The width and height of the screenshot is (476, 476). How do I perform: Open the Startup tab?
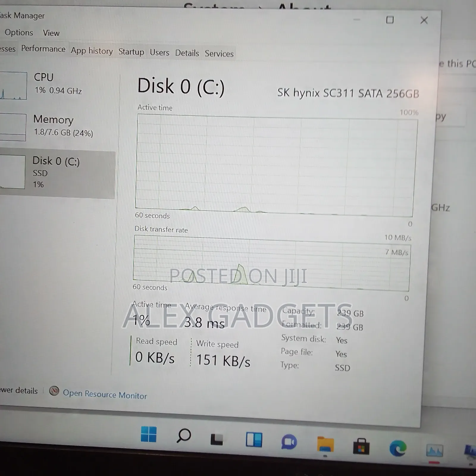[x=131, y=52]
